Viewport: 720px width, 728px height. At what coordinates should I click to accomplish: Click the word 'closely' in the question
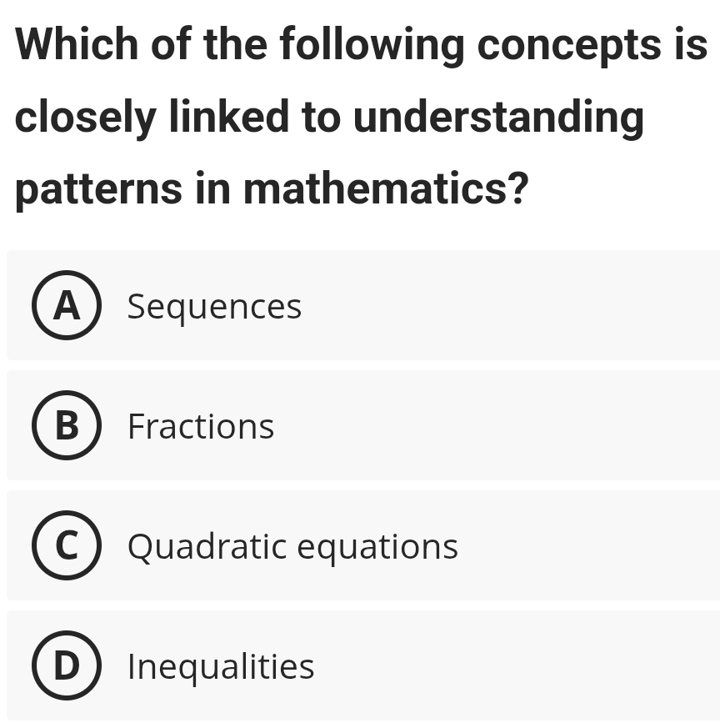tap(84, 118)
